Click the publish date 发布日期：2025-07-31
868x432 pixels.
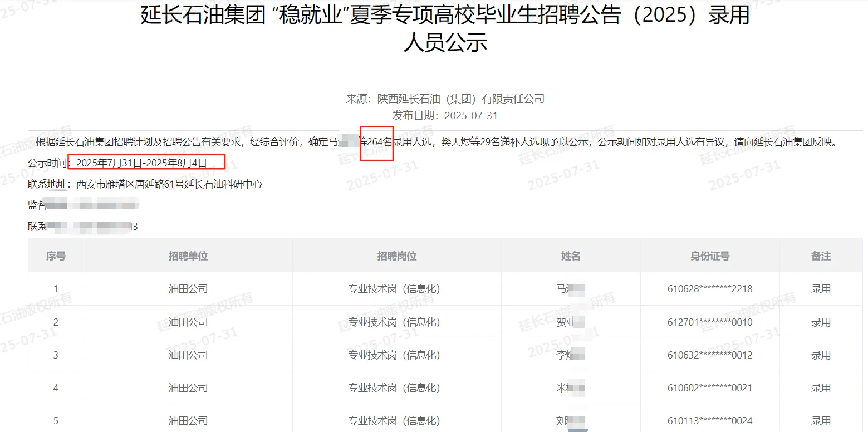[445, 116]
